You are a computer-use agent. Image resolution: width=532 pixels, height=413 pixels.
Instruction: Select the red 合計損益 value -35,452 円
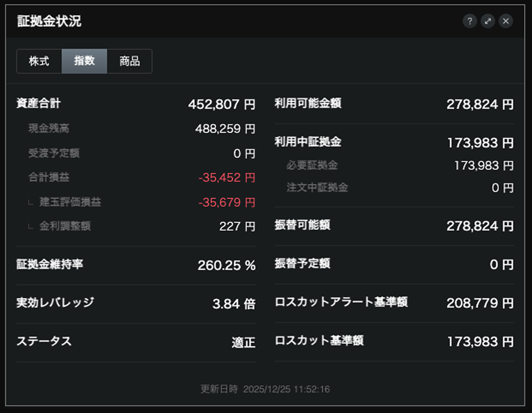227,177
